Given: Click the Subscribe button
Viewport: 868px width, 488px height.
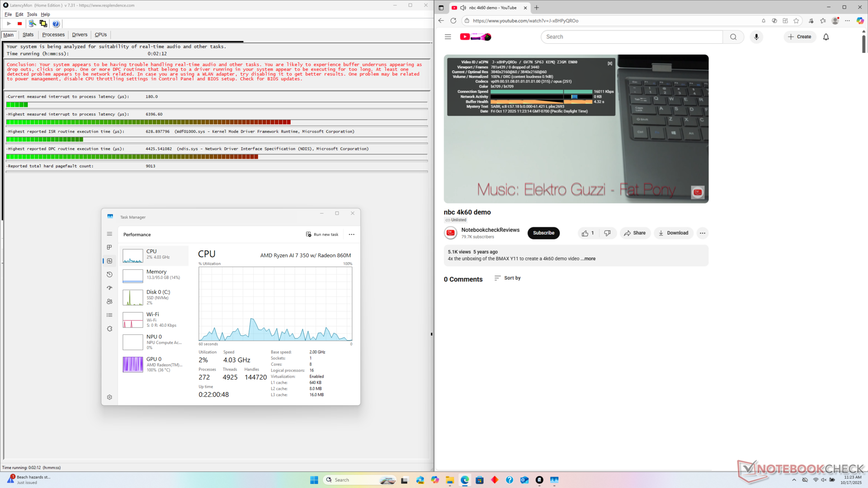Looking at the screenshot, I should tap(543, 233).
